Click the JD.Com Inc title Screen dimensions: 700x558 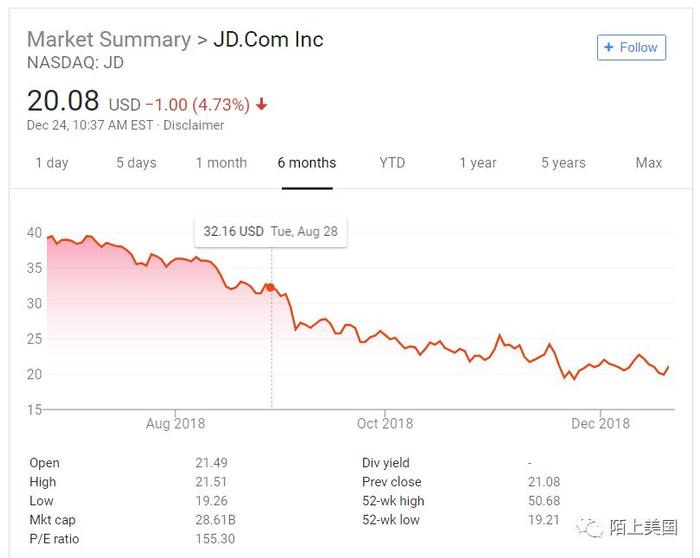pyautogui.click(x=268, y=40)
